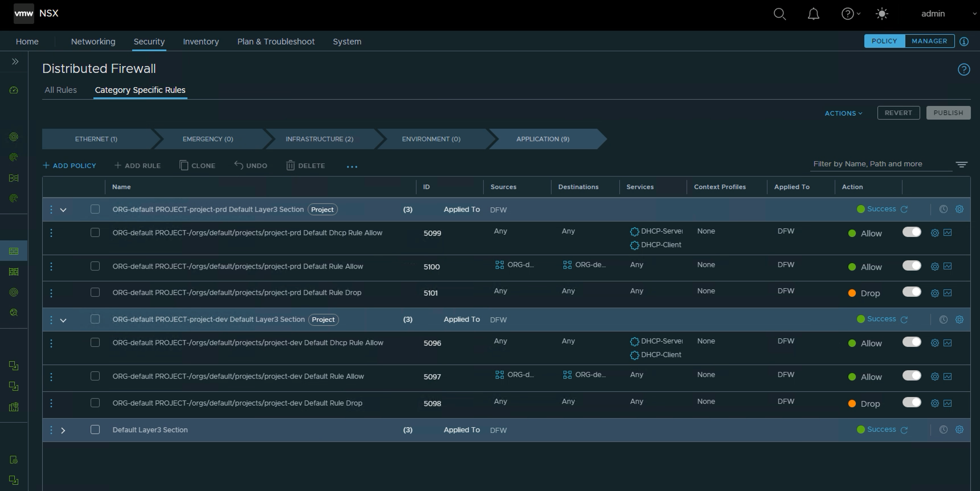980x491 pixels.
Task: Open the global search icon
Action: tap(779, 14)
